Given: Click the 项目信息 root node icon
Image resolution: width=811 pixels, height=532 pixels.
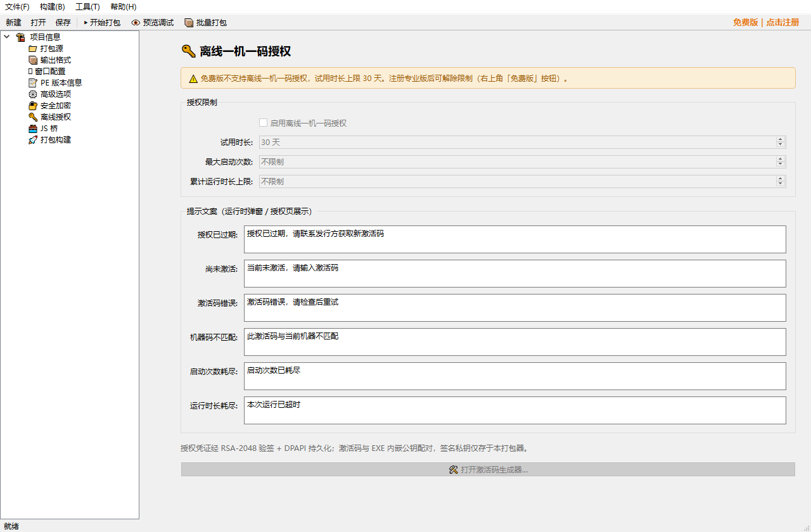Looking at the screenshot, I should pos(21,37).
